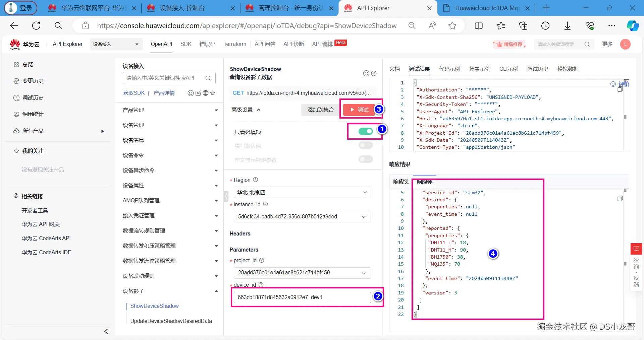Toggle the 密文显示特定参数 switch
644x340 pixels.
(366, 159)
